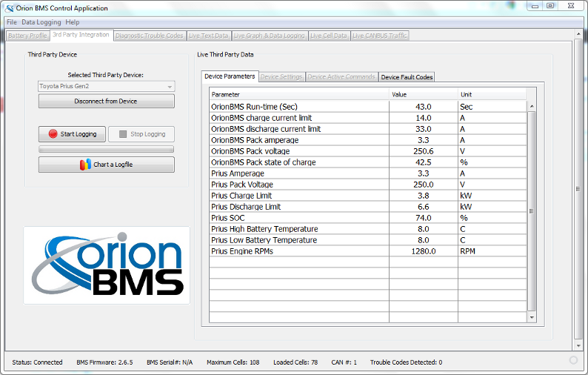Click the 1280.0 engine RPM value

coord(424,251)
